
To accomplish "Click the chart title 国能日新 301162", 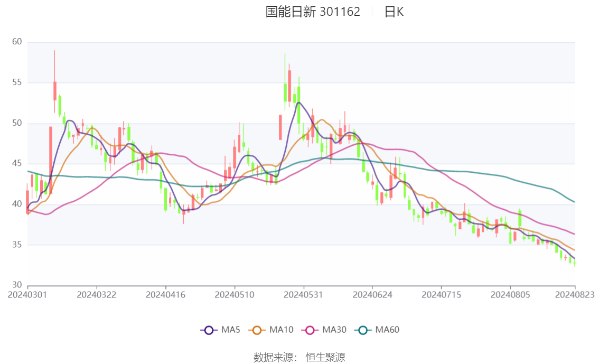I will pos(313,12).
